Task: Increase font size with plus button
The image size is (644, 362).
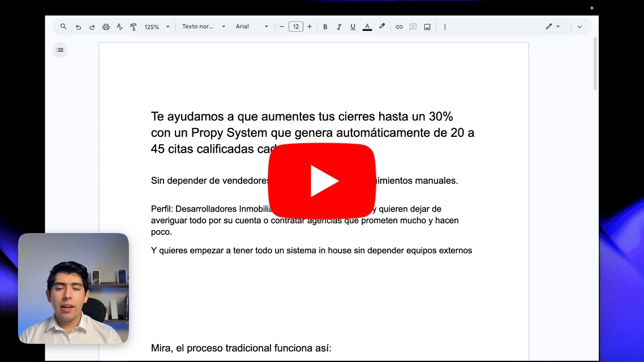Action: tap(310, 27)
